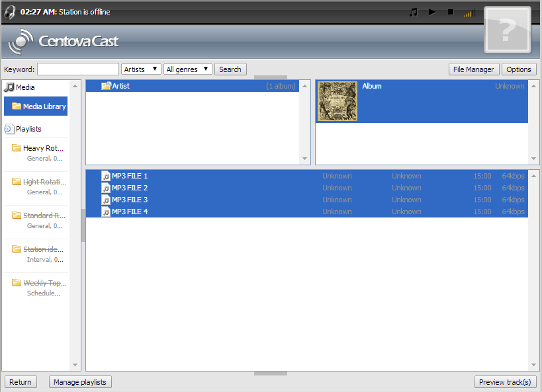Click album list scrollbar up arrow
The width and height of the screenshot is (542, 392).
[x=533, y=86]
